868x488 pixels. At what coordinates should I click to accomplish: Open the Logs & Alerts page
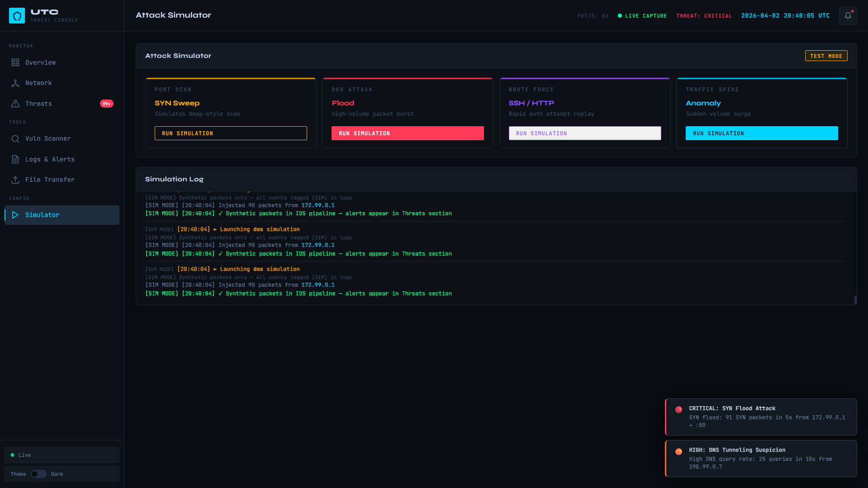(x=50, y=159)
